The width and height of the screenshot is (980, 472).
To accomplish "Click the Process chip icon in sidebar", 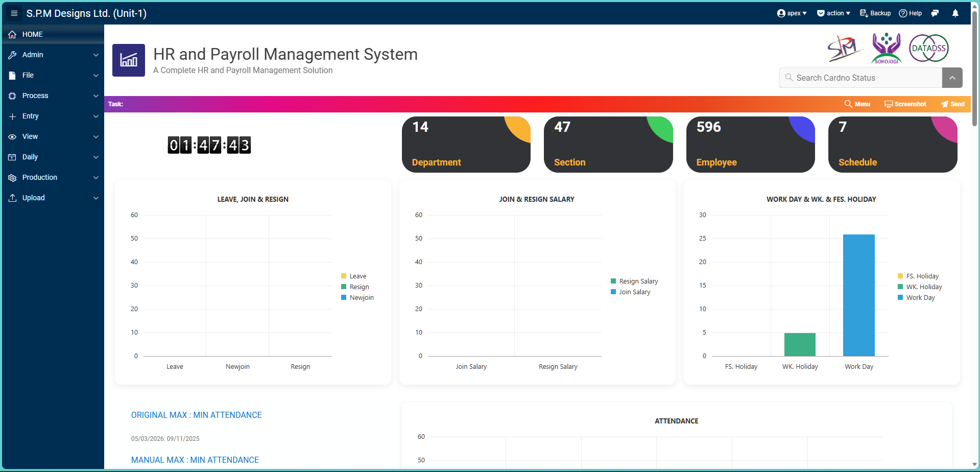I will pyautogui.click(x=12, y=96).
